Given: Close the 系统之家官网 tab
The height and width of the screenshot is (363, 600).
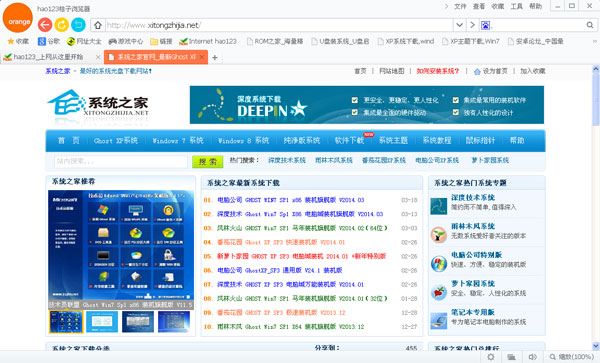Looking at the screenshot, I should point(202,57).
